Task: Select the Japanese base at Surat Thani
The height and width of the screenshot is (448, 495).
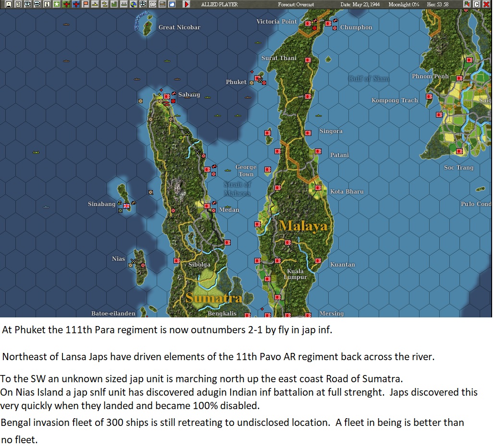Action: coord(308,60)
